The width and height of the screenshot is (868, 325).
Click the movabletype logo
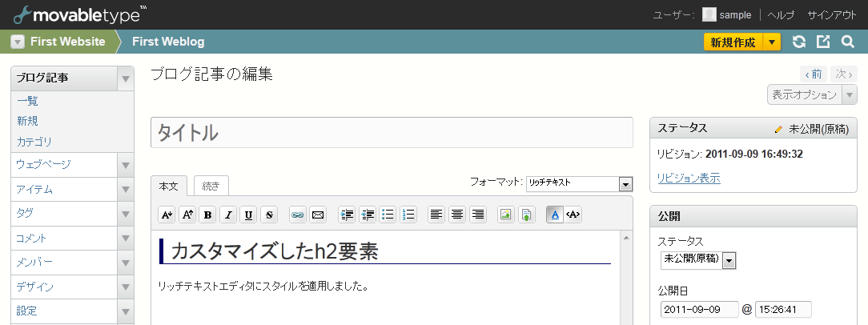pyautogui.click(x=80, y=14)
